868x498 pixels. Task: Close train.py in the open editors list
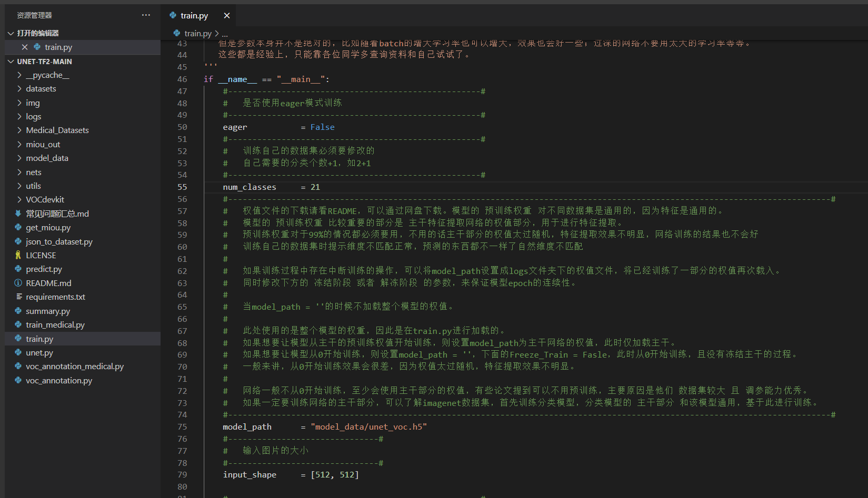(24, 47)
